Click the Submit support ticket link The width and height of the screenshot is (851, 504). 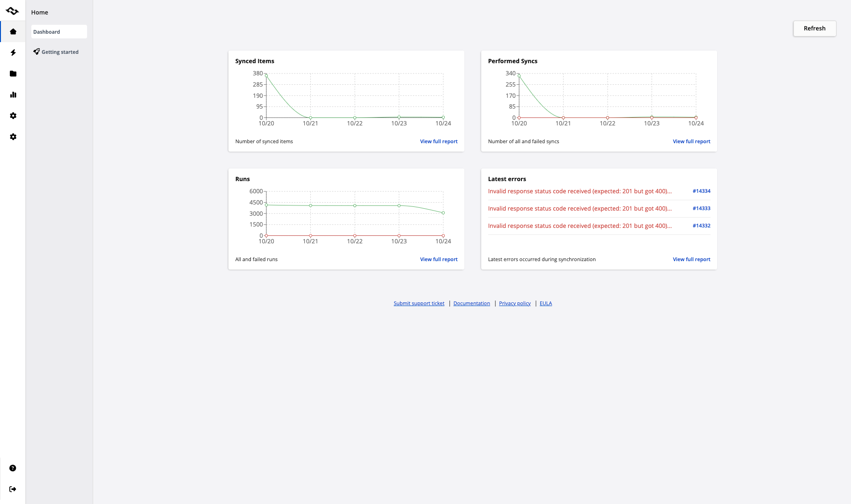pos(419,303)
